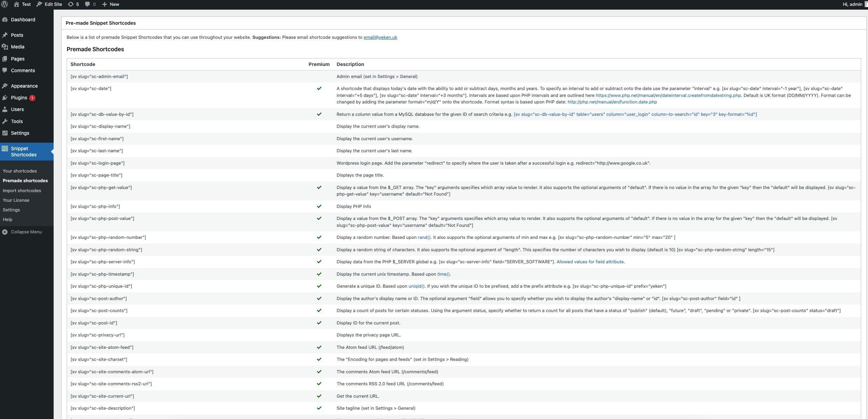The height and width of the screenshot is (419, 868).
Task: Click the time() link
Action: coord(443,274)
